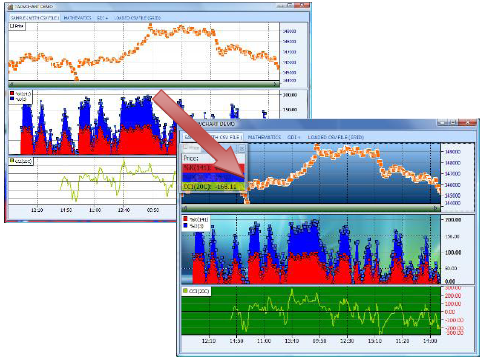Click red %K legend swatch in front window

click(x=186, y=219)
